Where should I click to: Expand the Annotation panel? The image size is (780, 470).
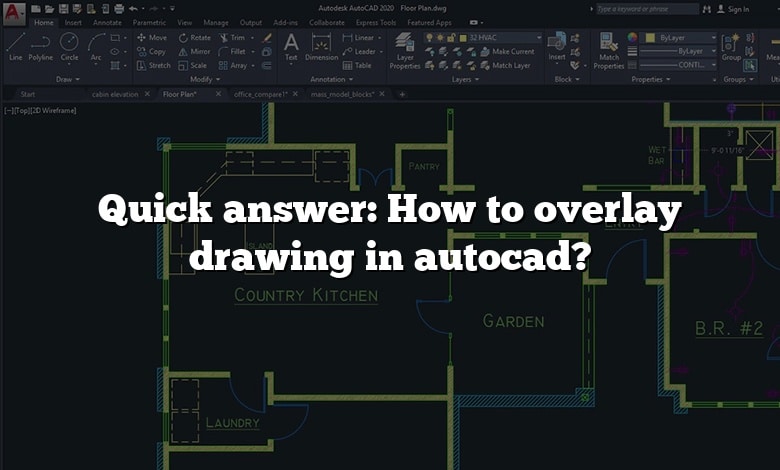coord(331,80)
